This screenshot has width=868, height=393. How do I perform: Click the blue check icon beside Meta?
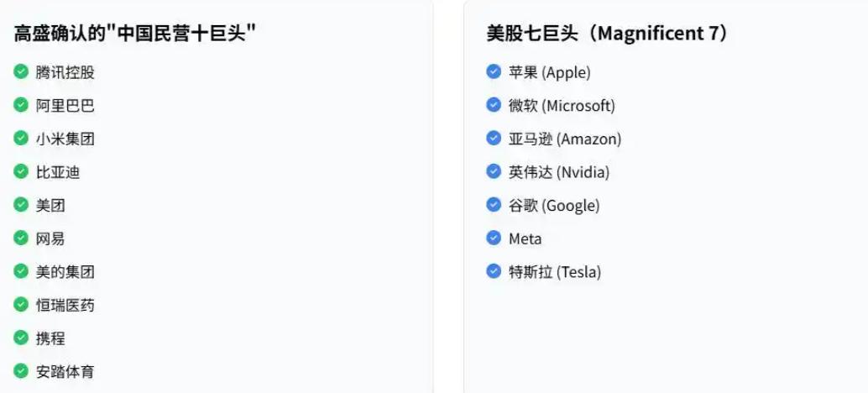tap(494, 238)
